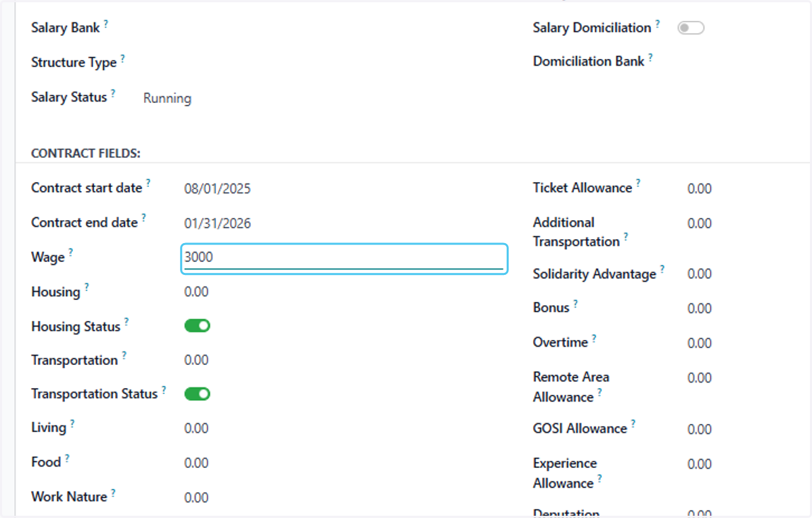Click the help icon beside Domiciliation Bank
Screen dimensions: 812x518
651,58
